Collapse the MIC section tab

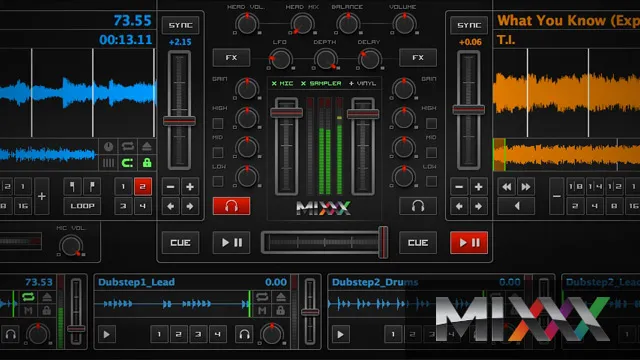point(282,83)
